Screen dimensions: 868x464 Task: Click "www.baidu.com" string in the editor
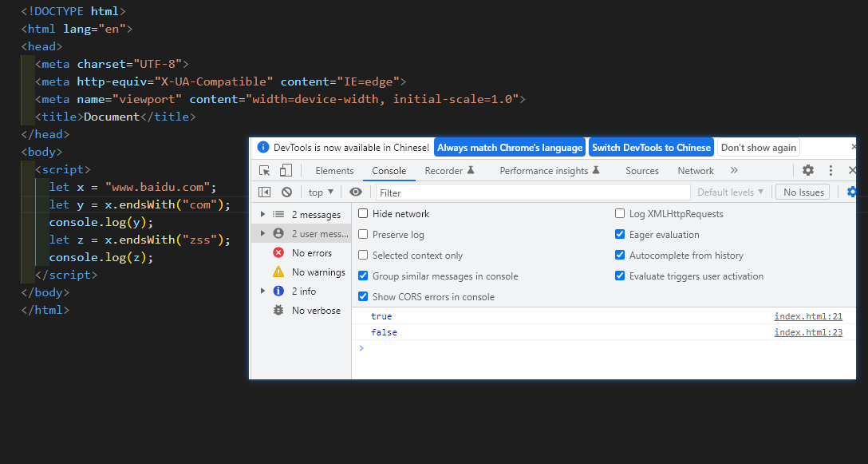point(158,187)
